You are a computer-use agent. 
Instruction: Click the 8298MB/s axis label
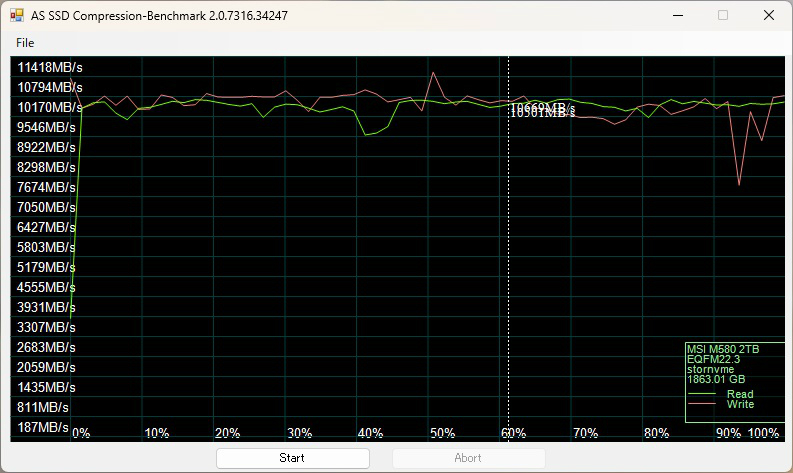click(46, 167)
